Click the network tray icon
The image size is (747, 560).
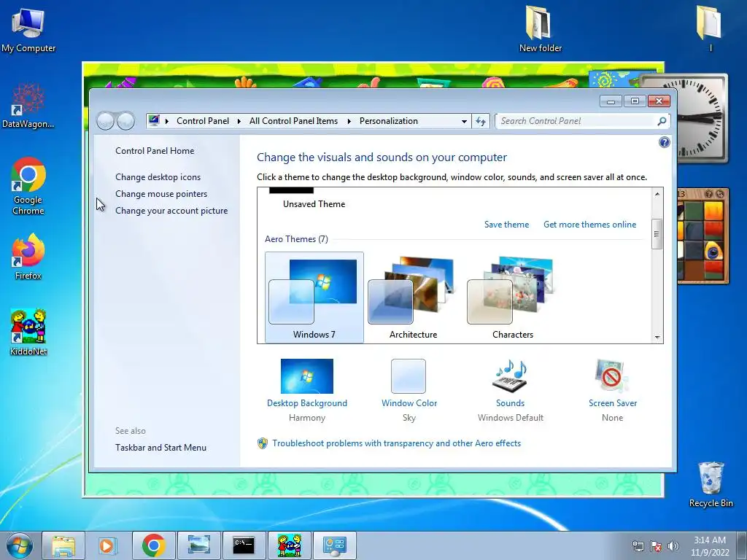click(x=638, y=546)
